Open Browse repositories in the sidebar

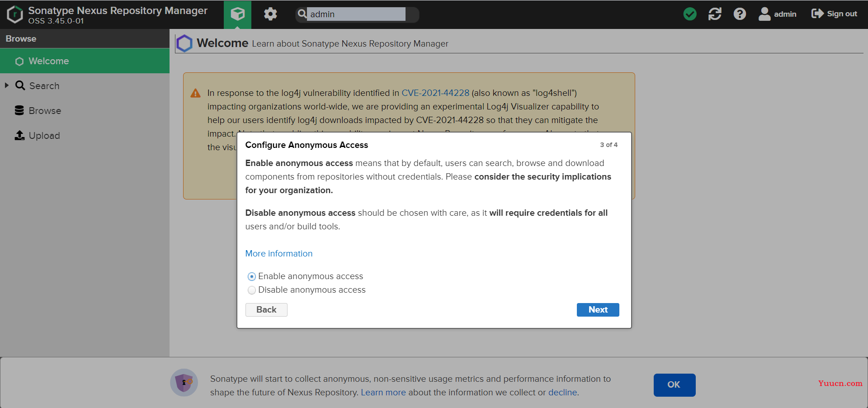coord(45,111)
